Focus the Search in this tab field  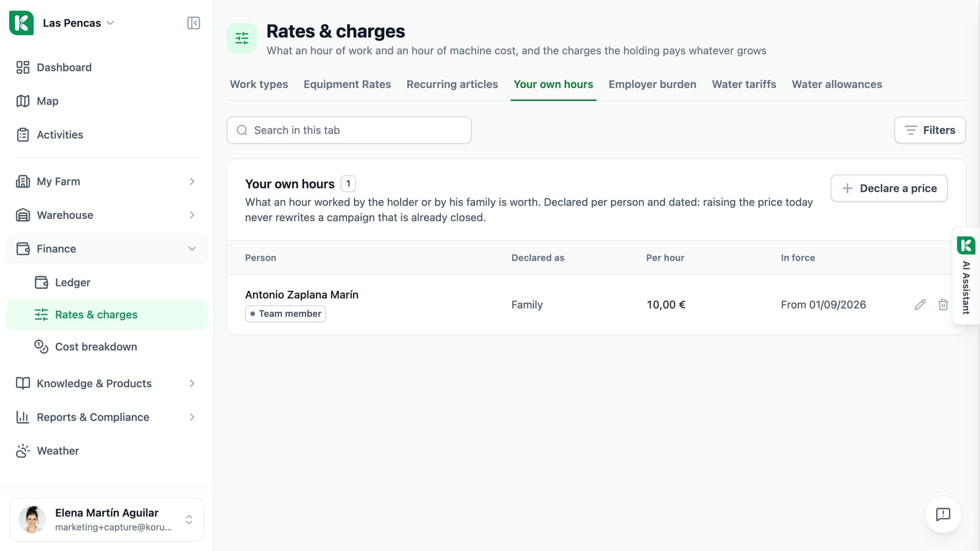point(349,130)
